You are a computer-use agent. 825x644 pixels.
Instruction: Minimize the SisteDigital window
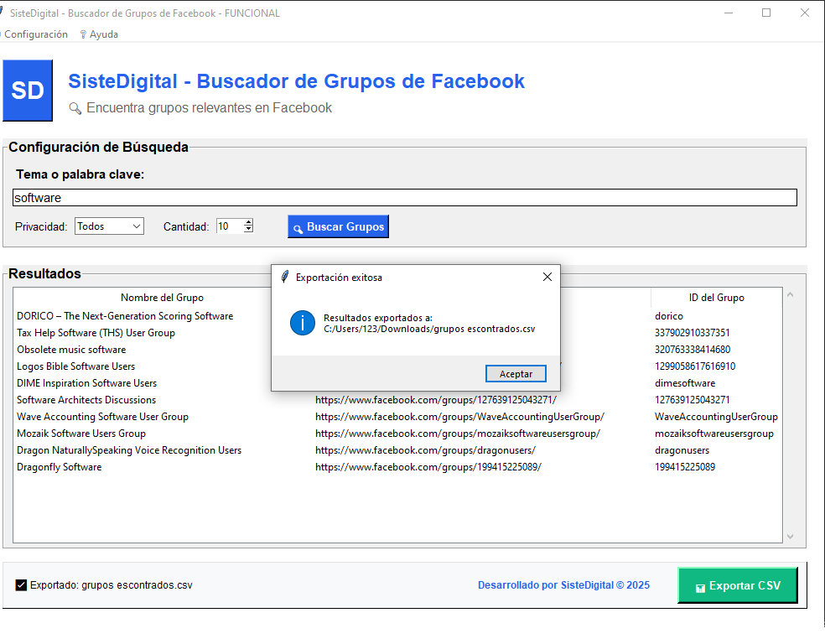point(729,13)
